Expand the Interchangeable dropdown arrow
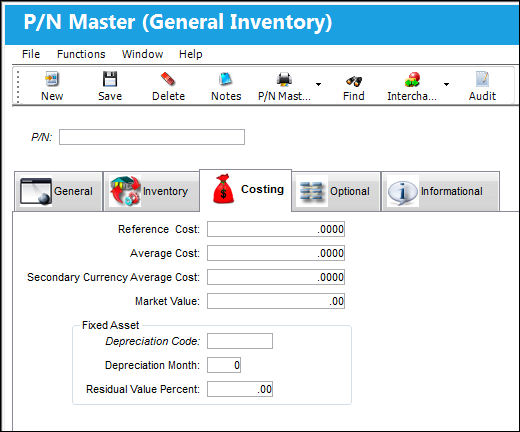The height and width of the screenshot is (432, 520). [446, 84]
